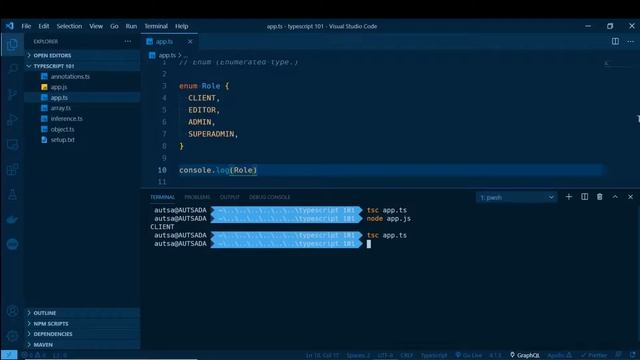The image size is (640, 360).
Task: Expand the Outline section
Action: 82,313
